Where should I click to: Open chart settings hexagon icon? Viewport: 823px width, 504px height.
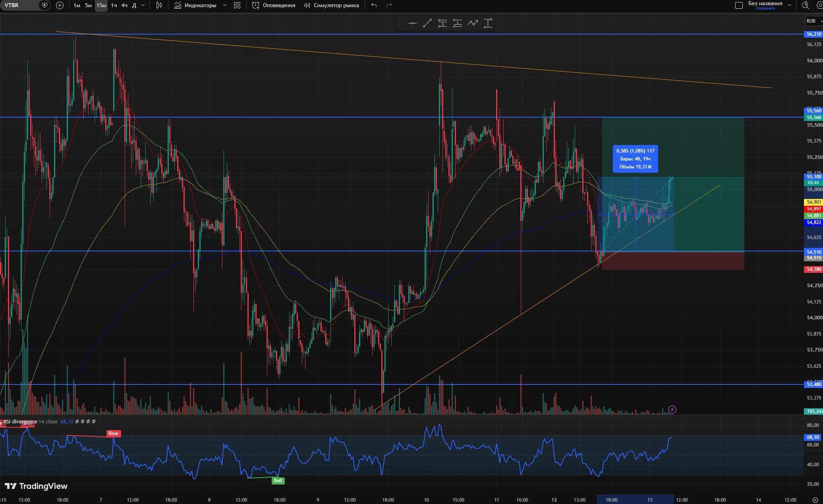[x=820, y=6]
